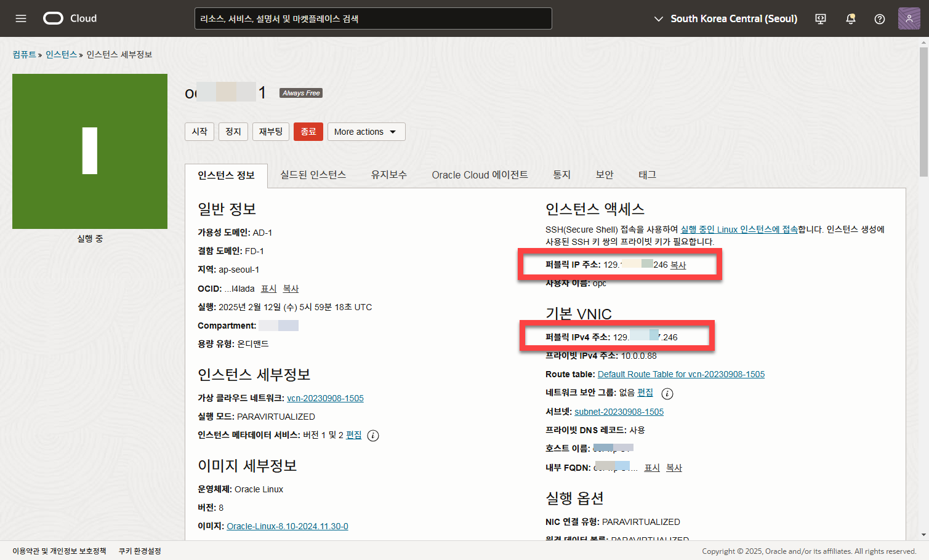The image size is (929, 560).
Task: Click the launch timestamp 2025년 2월 12일 text
Action: tap(284, 307)
